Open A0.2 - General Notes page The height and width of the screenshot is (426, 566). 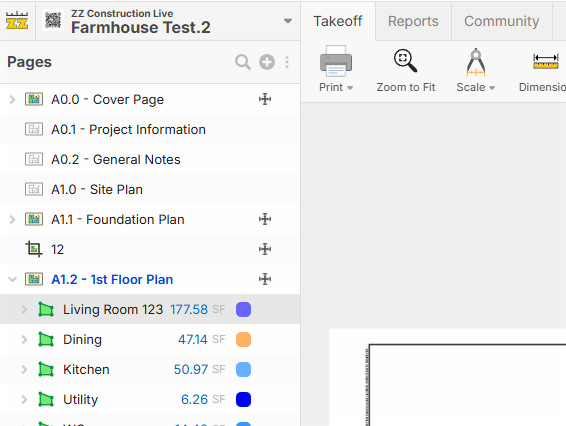point(116,160)
